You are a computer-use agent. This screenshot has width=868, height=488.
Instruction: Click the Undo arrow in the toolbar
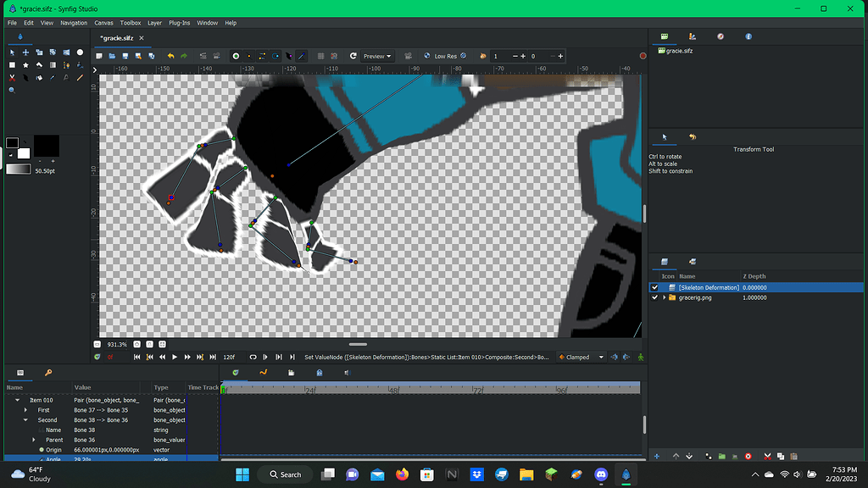[x=172, y=56]
